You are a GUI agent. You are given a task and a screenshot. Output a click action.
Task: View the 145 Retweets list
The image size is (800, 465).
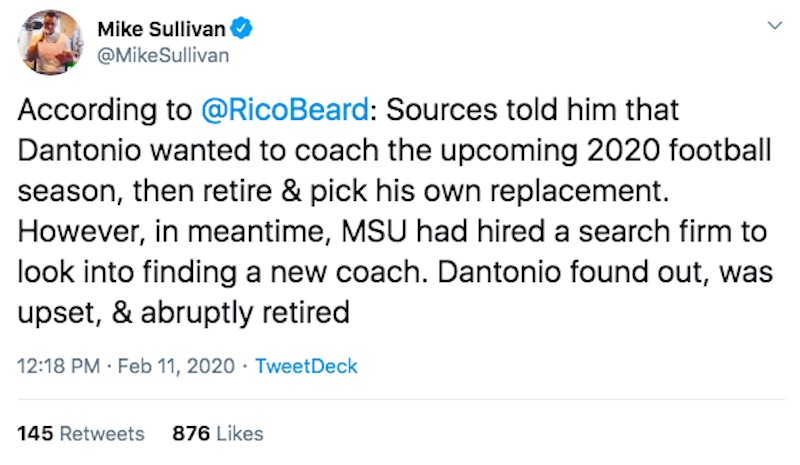(x=81, y=433)
